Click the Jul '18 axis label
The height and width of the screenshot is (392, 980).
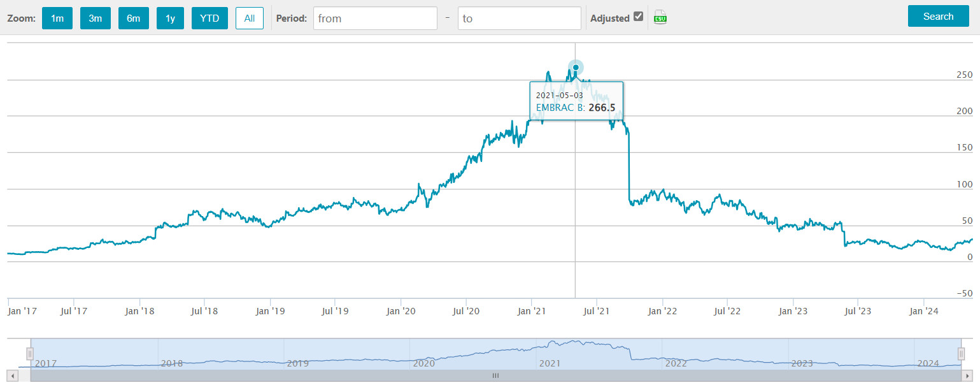(204, 311)
